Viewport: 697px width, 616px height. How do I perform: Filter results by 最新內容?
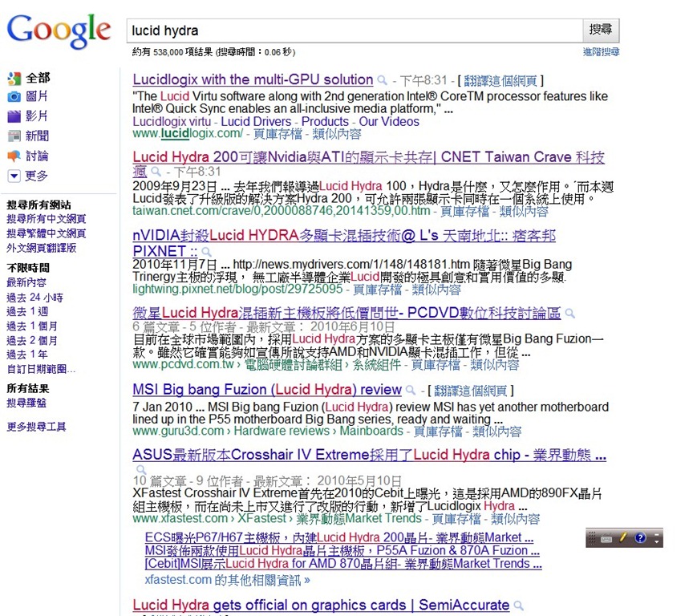click(26, 282)
